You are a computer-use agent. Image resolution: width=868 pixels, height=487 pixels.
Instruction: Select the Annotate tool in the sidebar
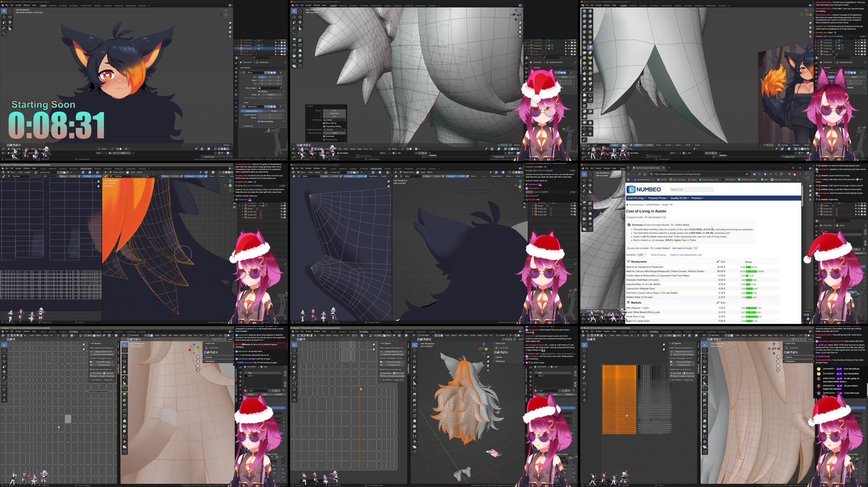coord(3,28)
